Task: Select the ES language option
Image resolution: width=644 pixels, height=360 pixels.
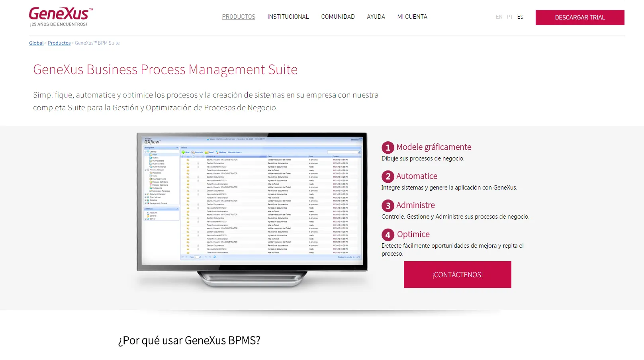Action: (x=520, y=17)
